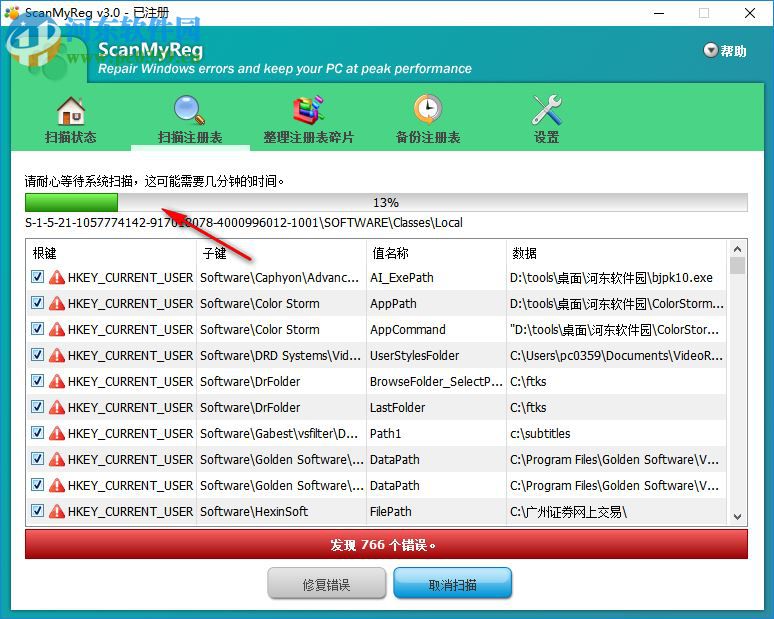Toggle the UserStylesFolder entry checkbox
774x619 pixels.
click(x=38, y=355)
